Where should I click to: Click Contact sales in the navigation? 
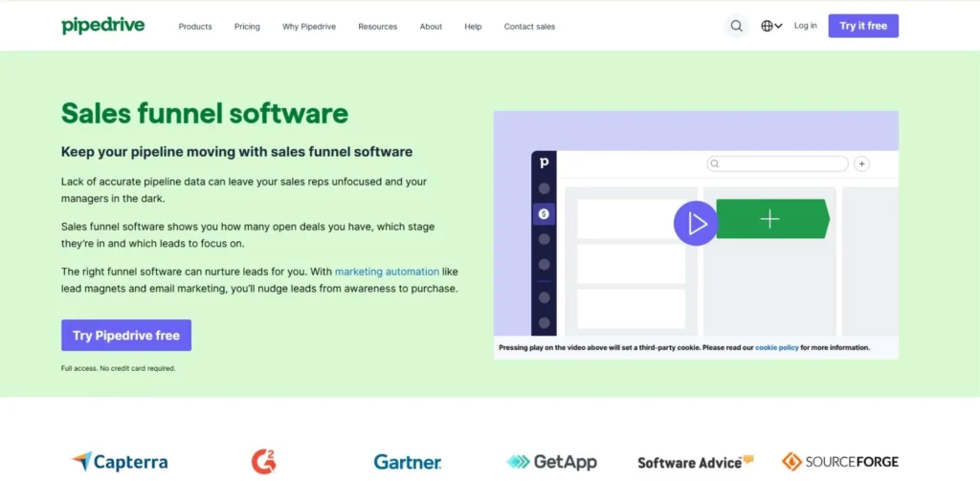coord(529,27)
